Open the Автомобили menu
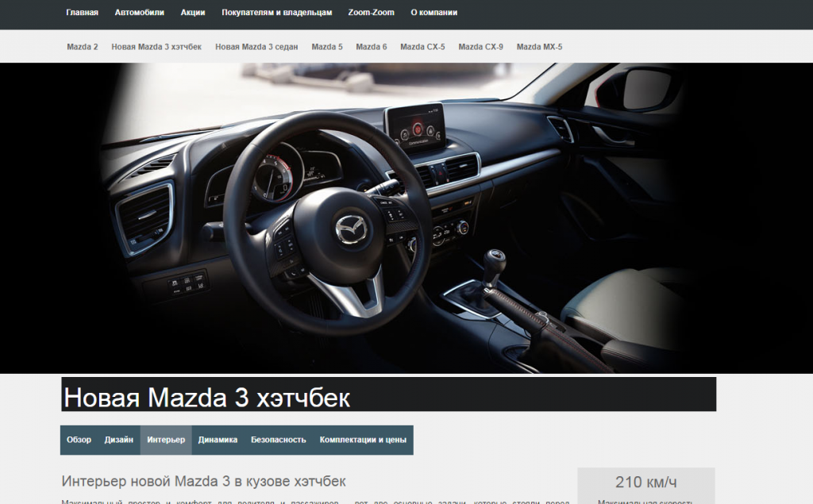This screenshot has width=813, height=504. [140, 13]
